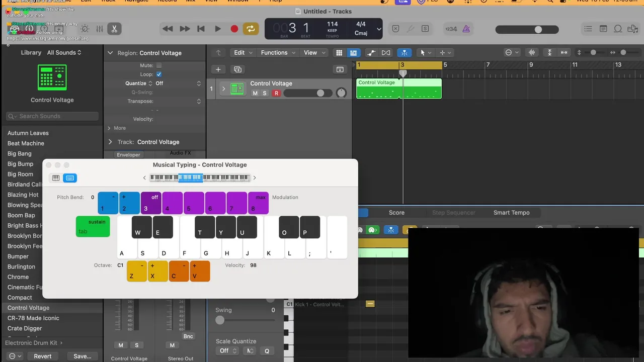Select Beat Machine in the Library
Viewport: 644px width, 362px height.
click(x=26, y=143)
